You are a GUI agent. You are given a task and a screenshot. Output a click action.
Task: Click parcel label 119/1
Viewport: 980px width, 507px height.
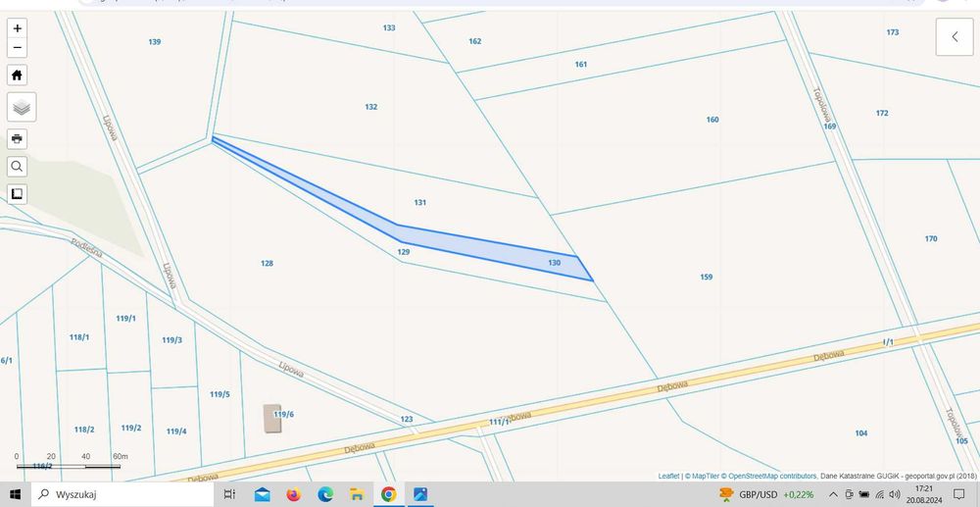coord(125,318)
